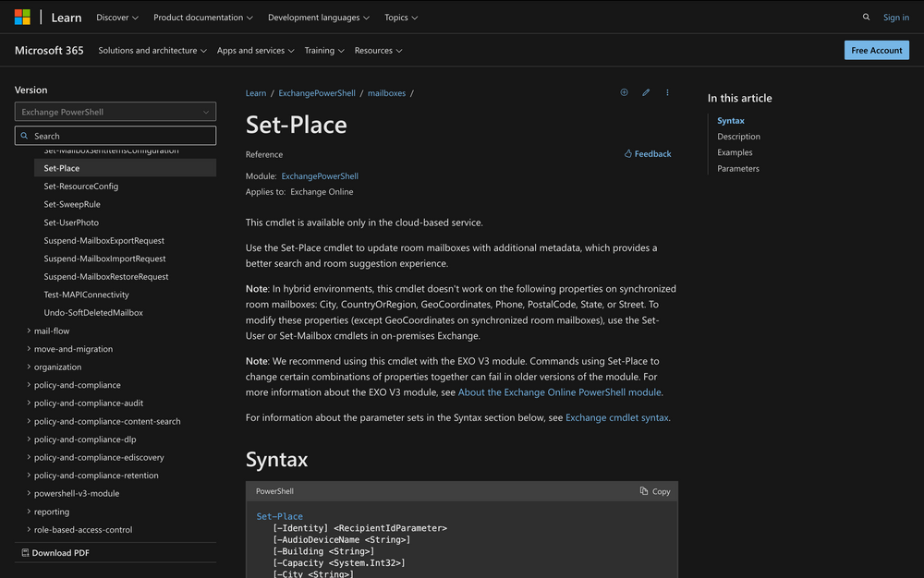Open the Development languages menu

pos(318,18)
